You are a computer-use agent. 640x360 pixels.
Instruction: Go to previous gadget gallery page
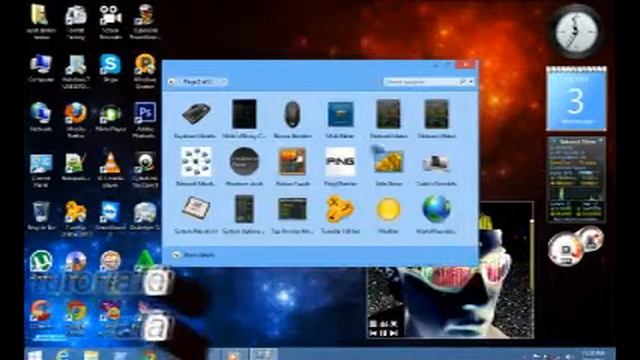171,82
